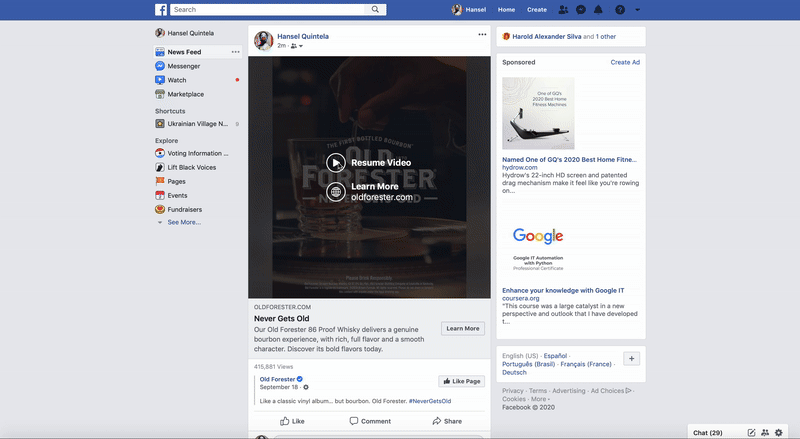Open Friend Requests icon in top bar
Image resolution: width=800 pixels, height=439 pixels.
click(x=563, y=9)
